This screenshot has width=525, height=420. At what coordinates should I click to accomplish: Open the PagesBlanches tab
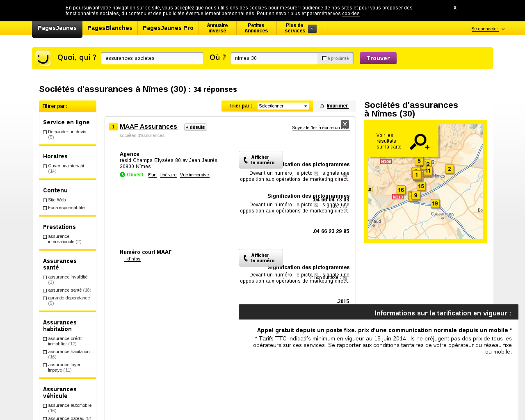tap(110, 28)
